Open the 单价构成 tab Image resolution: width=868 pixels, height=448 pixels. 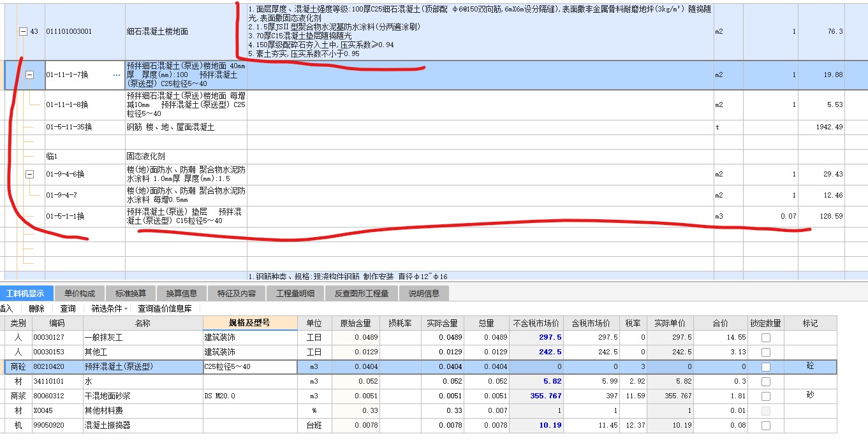(x=80, y=293)
